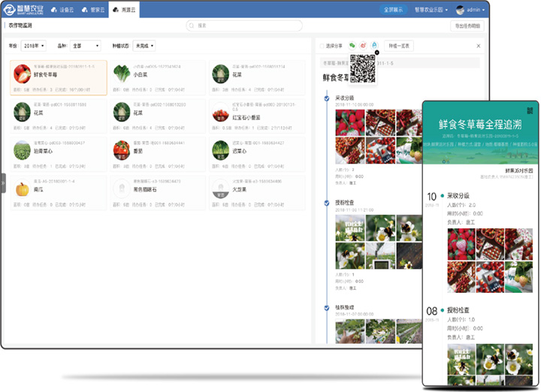Switch to the 管家云 tab
541x392 pixels.
[x=94, y=10]
